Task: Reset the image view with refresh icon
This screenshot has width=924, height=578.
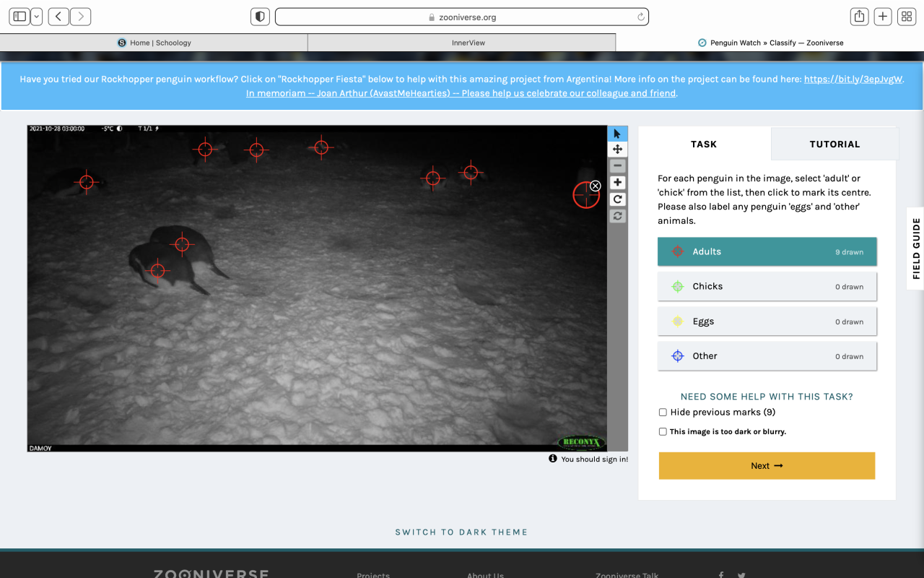Action: 617,216
